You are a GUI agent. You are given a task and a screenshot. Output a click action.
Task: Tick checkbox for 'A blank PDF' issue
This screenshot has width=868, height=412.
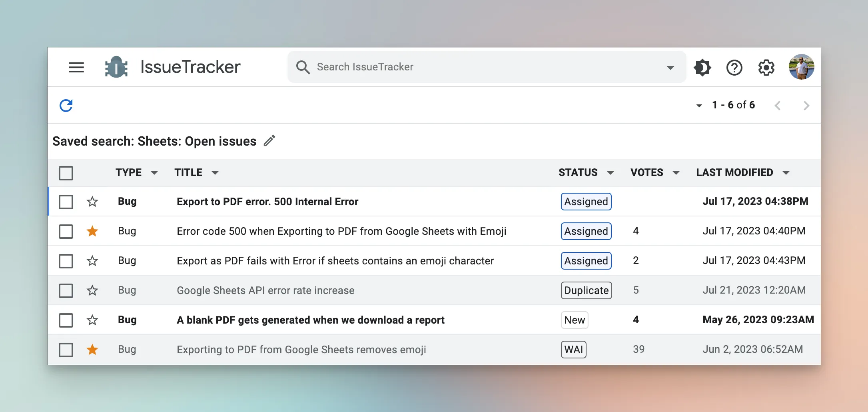point(66,320)
